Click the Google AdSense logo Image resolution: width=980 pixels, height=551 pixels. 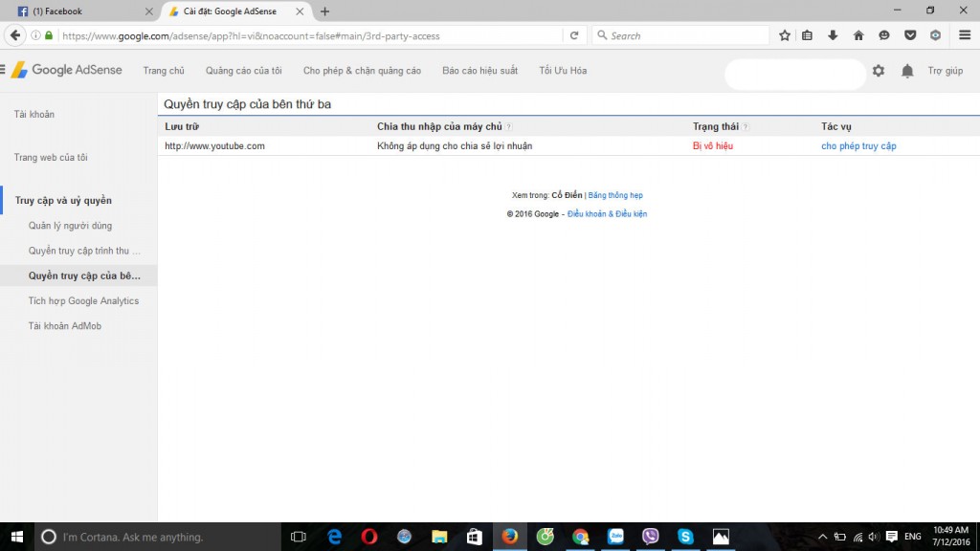67,70
